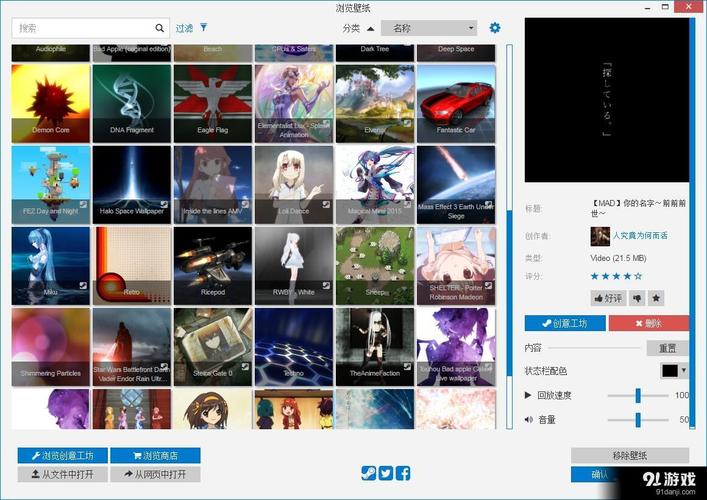Open settings gear icon

click(x=495, y=28)
